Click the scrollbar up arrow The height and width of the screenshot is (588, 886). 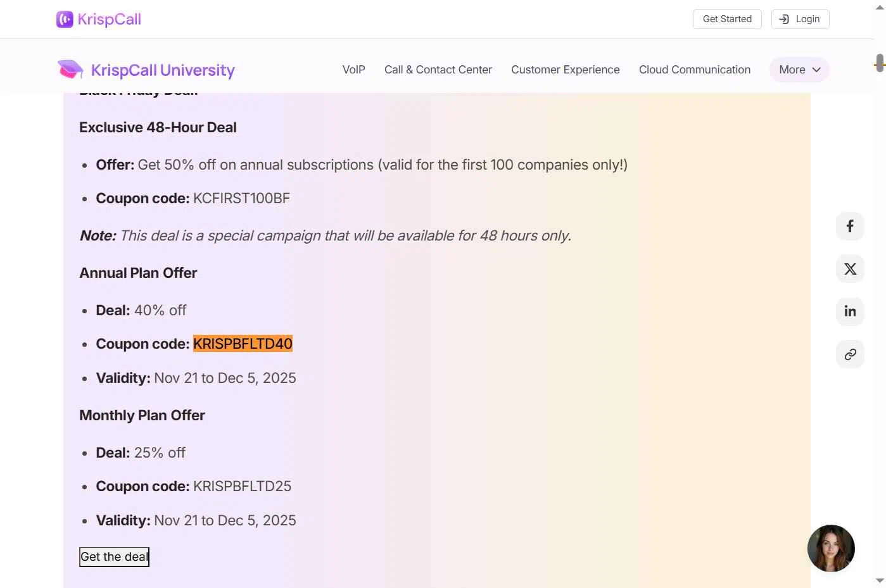(x=880, y=6)
